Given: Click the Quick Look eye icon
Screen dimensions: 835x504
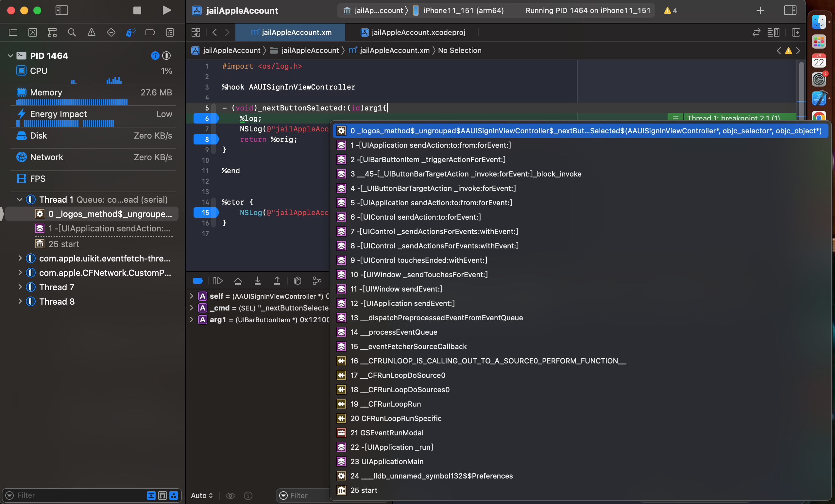Looking at the screenshot, I should [x=230, y=496].
